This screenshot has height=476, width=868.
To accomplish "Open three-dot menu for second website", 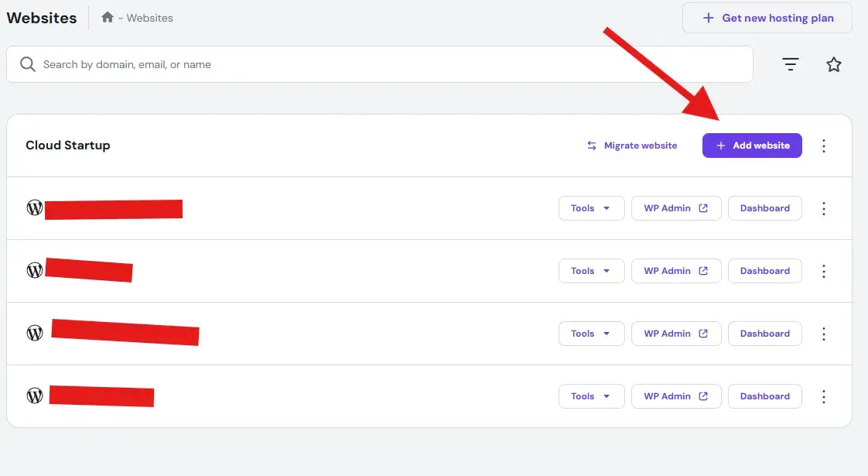I will tap(824, 271).
